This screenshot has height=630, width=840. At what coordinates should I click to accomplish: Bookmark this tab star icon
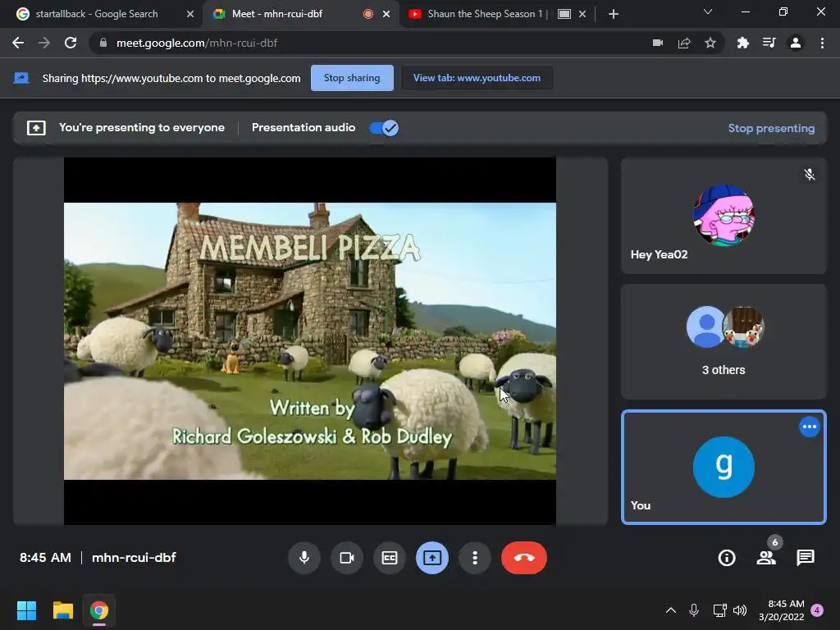pos(710,43)
